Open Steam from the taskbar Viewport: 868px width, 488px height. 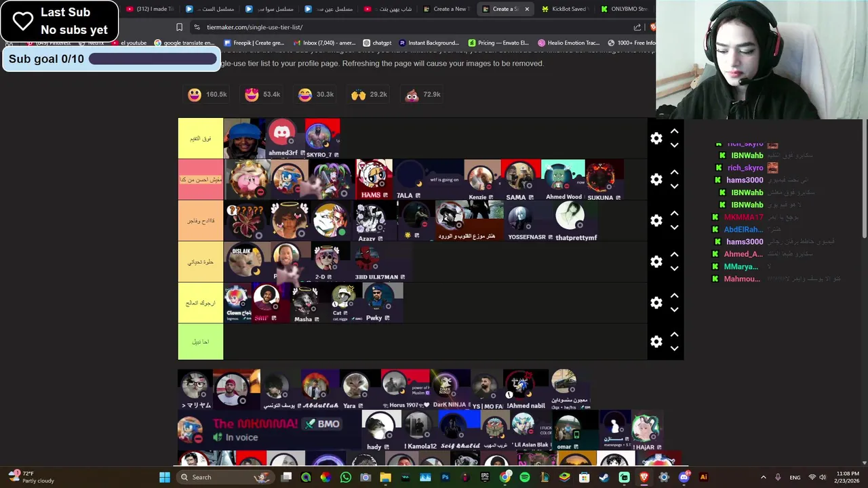[604, 477]
